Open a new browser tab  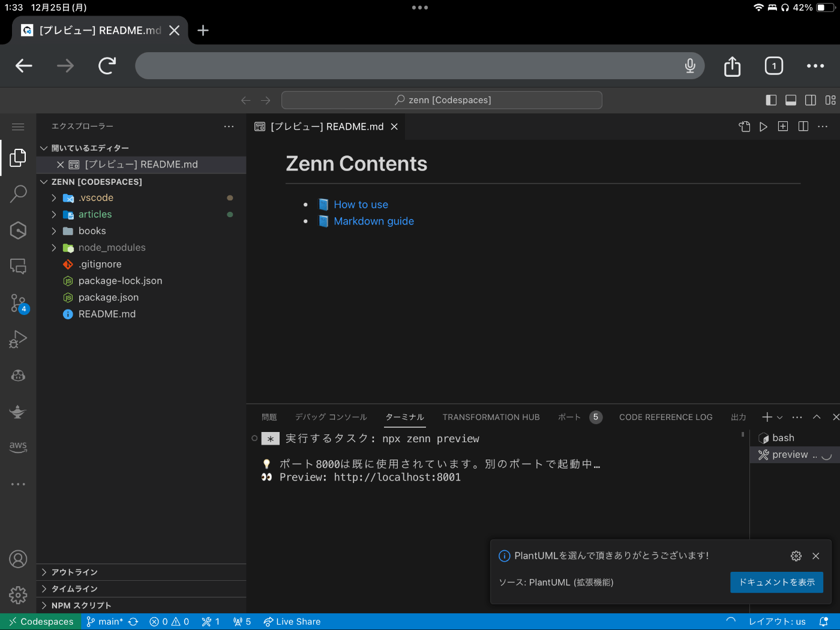click(203, 30)
